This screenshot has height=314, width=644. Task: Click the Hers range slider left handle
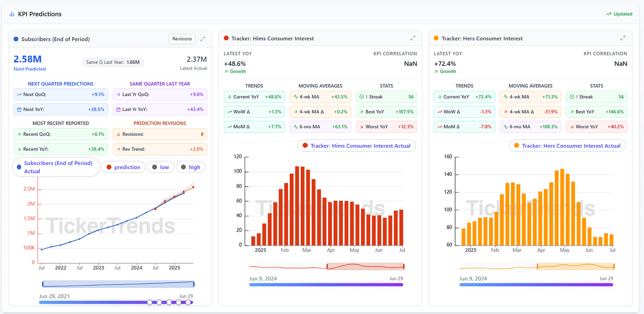click(537, 266)
